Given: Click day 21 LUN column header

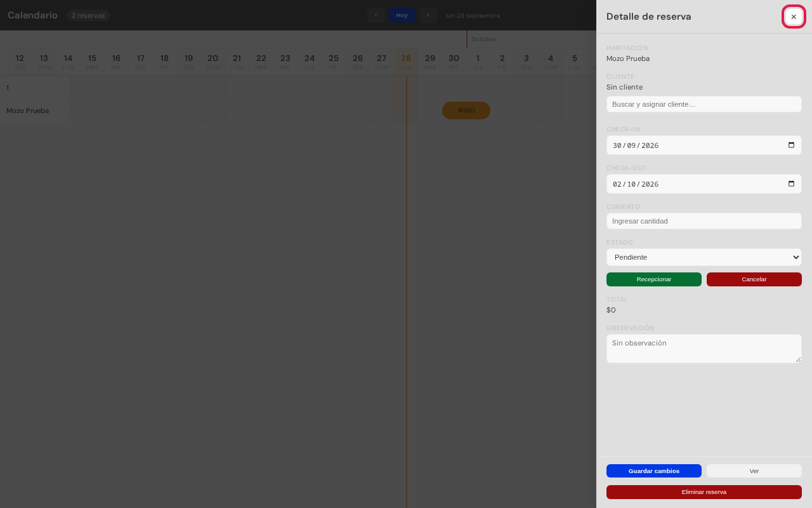Looking at the screenshot, I should click(237, 62).
